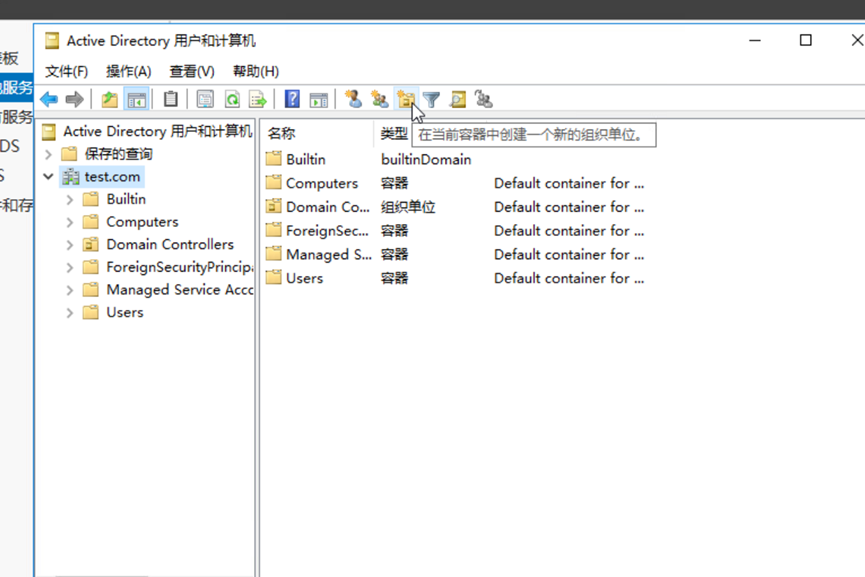Screen dimensions: 865x577
Task: Click the find objects toolbar icon
Action: pos(457,99)
